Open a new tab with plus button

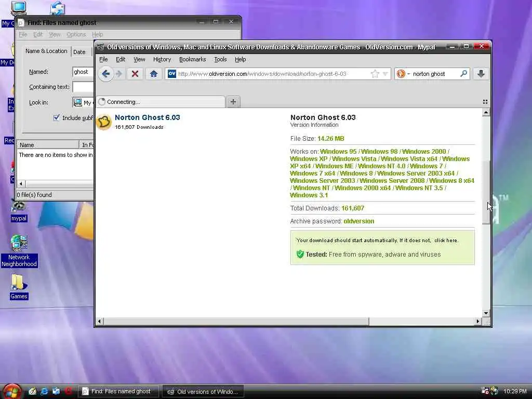(x=233, y=102)
